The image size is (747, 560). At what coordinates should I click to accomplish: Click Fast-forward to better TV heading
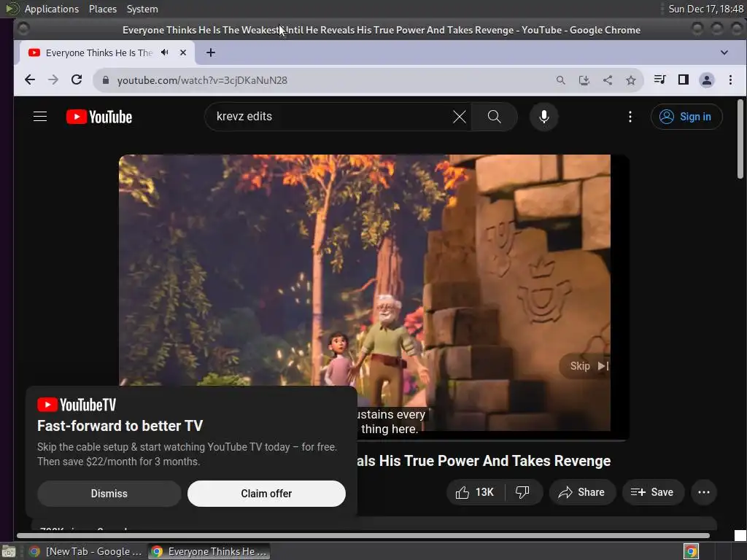point(120,426)
